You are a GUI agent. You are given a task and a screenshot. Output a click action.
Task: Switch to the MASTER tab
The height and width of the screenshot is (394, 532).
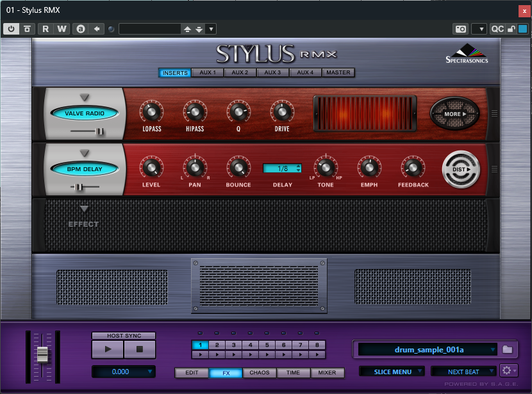[x=338, y=72]
